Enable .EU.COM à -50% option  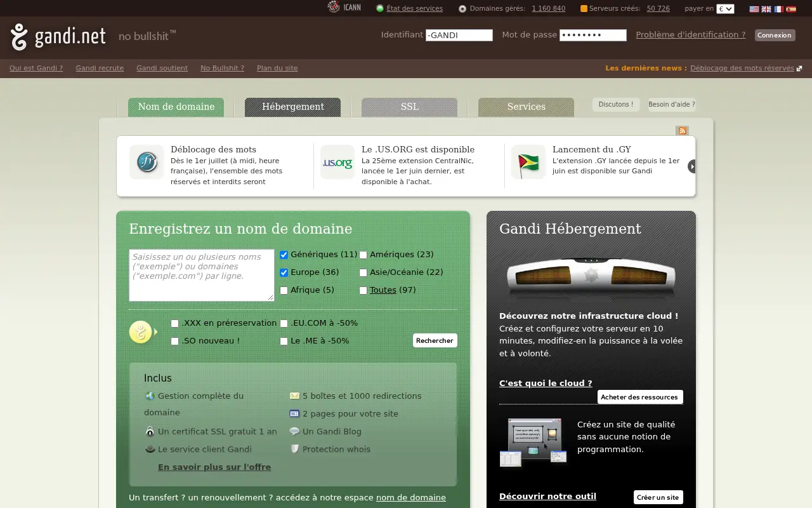(284, 323)
